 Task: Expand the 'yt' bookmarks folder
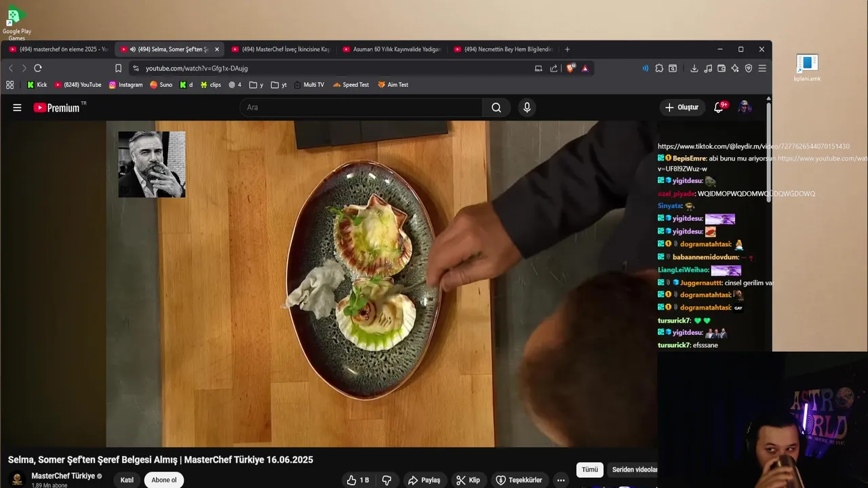[x=279, y=85]
